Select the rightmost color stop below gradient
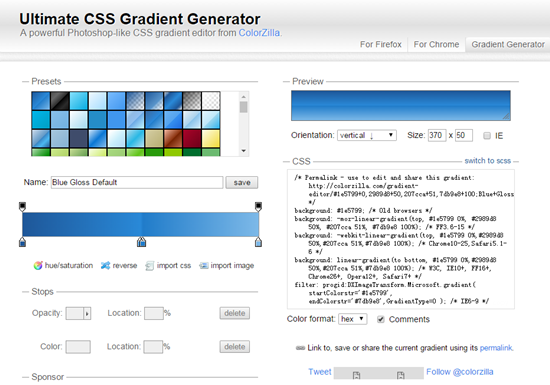The image size is (550, 385). 258,242
